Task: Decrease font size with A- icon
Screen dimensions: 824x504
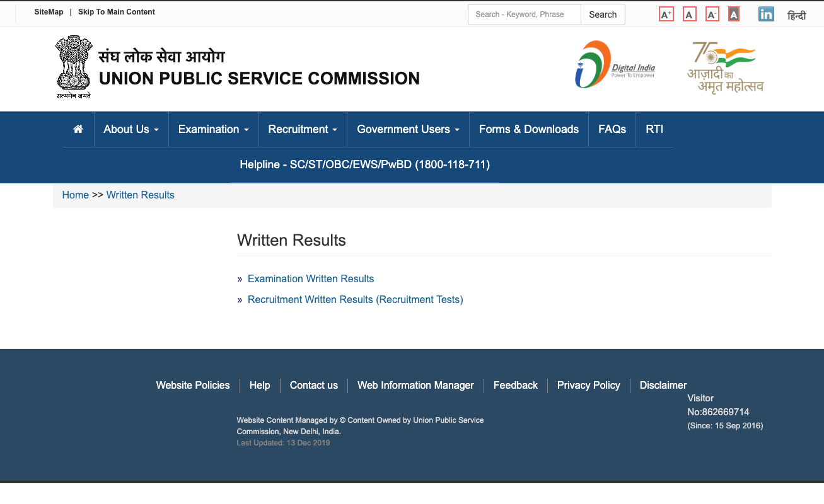Action: coord(712,14)
